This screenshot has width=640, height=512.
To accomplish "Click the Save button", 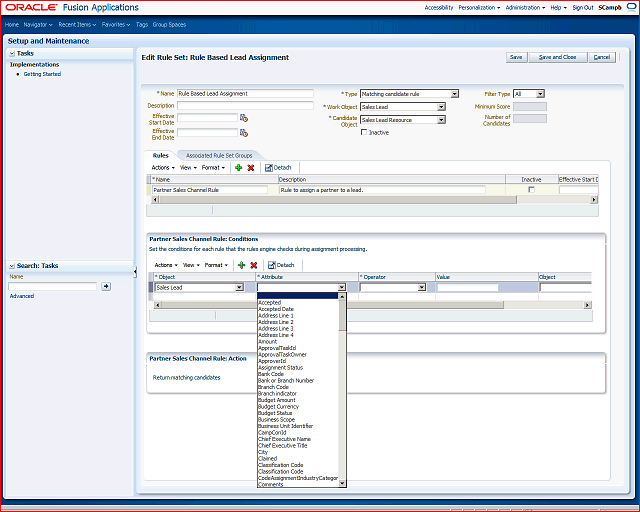I will (516, 57).
